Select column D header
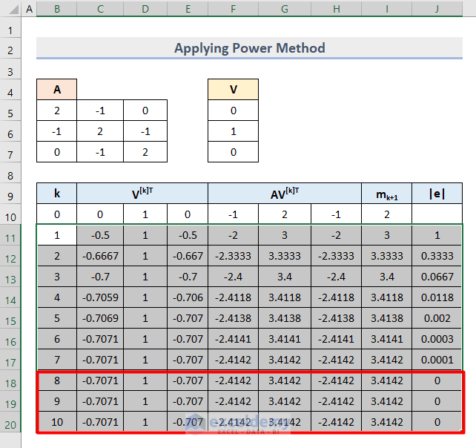This screenshot has width=476, height=448. (145, 8)
